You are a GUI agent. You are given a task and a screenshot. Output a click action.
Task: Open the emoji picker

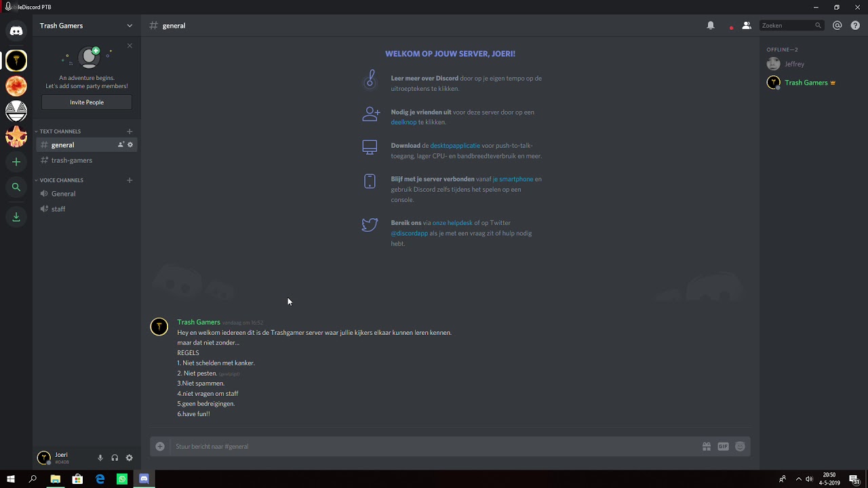(x=740, y=447)
